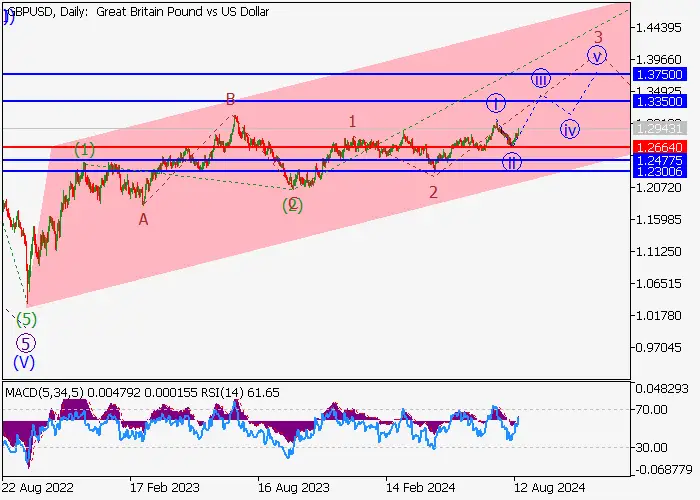
Task: Click the 12 Aug 2024 date marker
Action: [x=549, y=487]
